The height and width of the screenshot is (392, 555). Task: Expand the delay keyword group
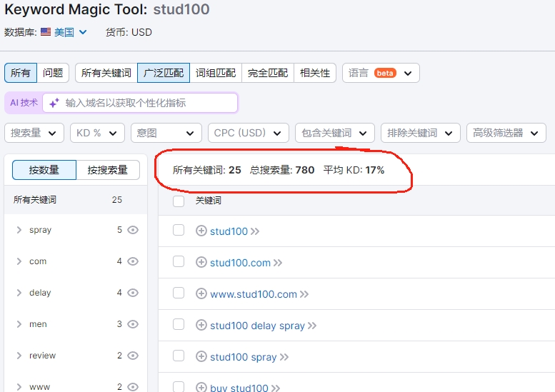tap(19, 293)
